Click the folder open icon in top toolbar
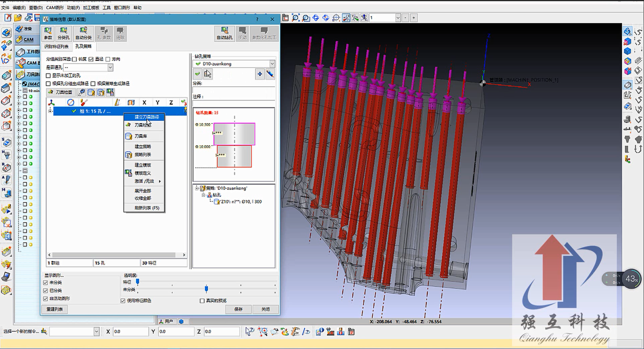The height and width of the screenshot is (349, 644). (18, 18)
